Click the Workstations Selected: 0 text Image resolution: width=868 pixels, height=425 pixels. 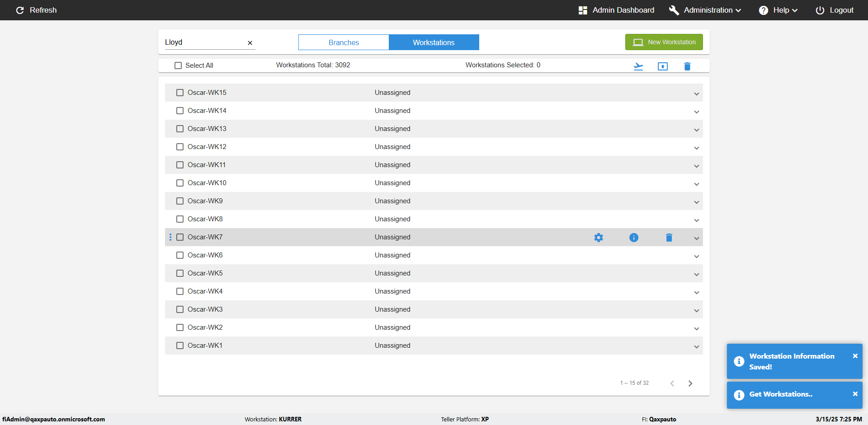503,65
